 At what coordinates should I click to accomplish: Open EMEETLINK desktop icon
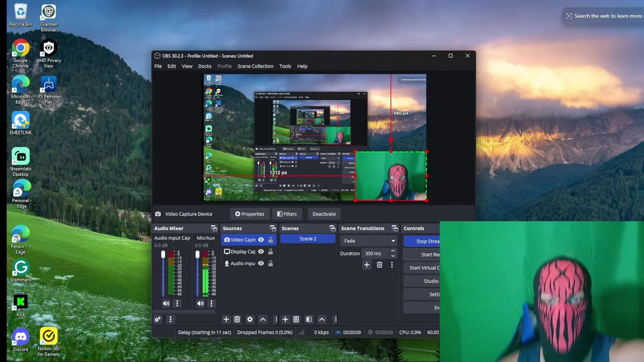tap(21, 124)
